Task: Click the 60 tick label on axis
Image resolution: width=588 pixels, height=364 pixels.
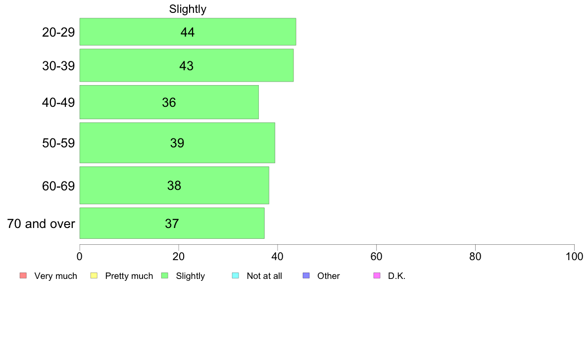Action: pyautogui.click(x=376, y=256)
